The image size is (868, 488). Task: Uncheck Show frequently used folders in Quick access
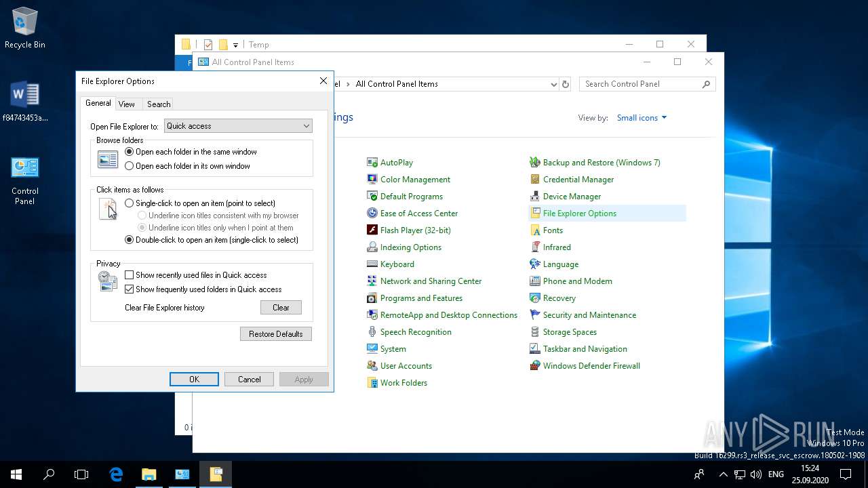click(x=130, y=289)
